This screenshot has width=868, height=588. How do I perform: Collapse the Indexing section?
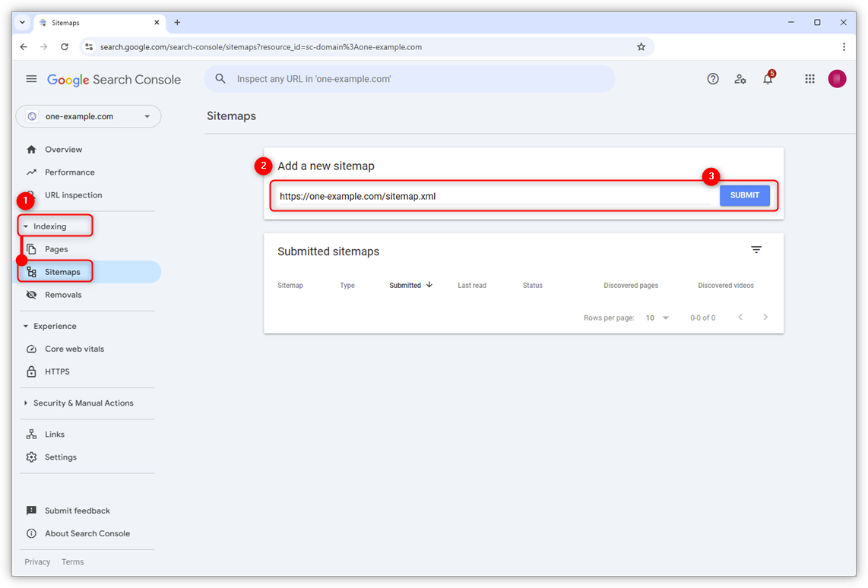(54, 226)
